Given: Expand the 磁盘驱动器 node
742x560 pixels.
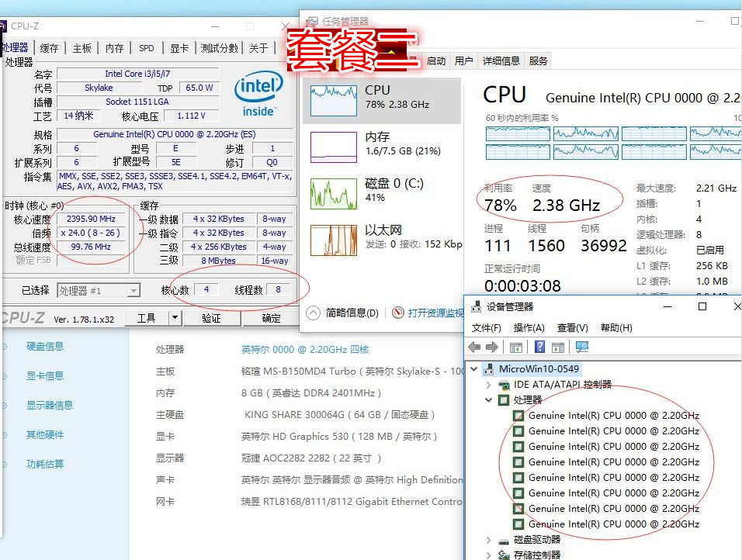Looking at the screenshot, I should (x=489, y=540).
